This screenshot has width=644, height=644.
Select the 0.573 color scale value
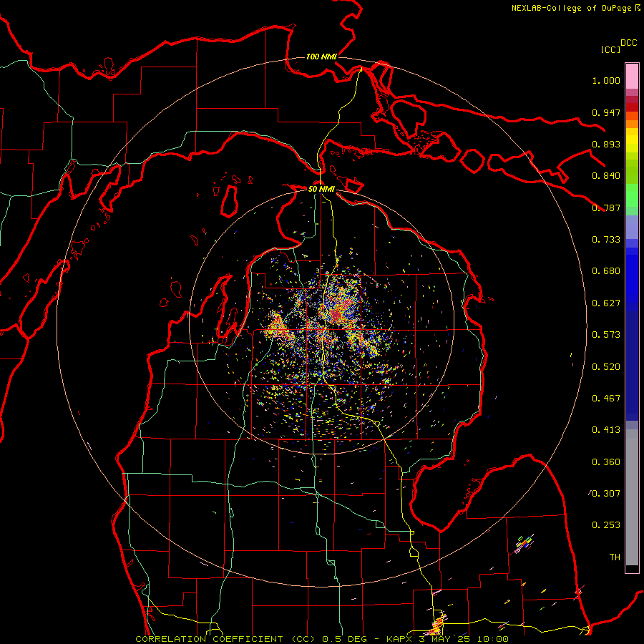pos(606,335)
